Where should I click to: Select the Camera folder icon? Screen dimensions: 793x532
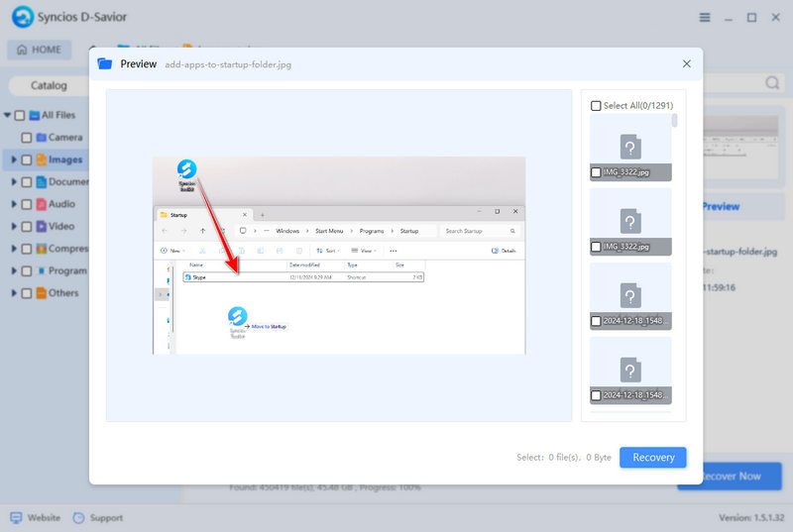pyautogui.click(x=41, y=138)
